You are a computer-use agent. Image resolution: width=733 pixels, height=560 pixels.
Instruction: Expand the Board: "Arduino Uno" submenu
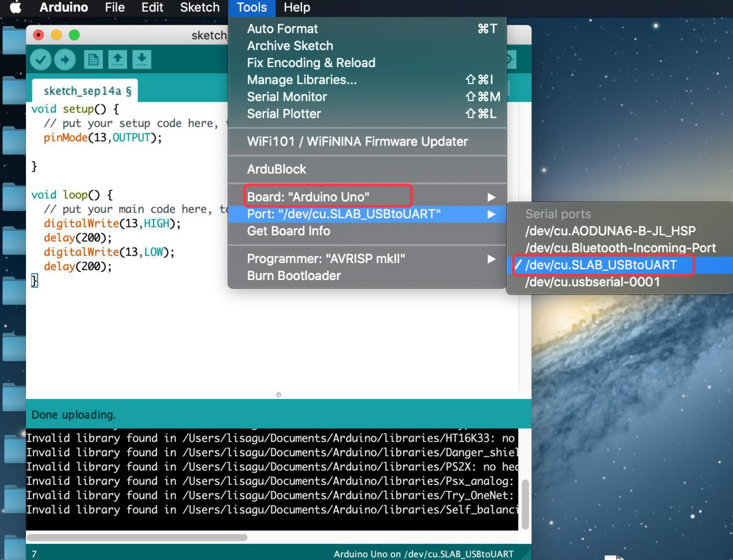367,197
